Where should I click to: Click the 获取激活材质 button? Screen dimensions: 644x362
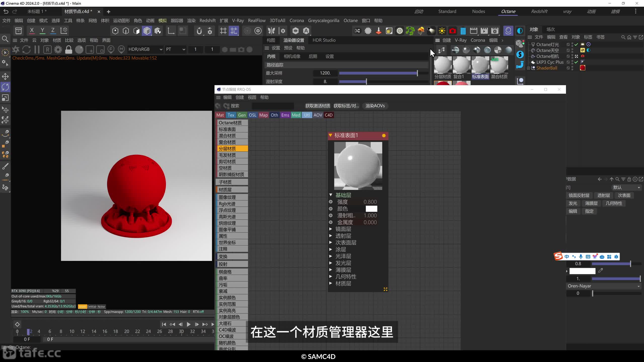[317, 106]
